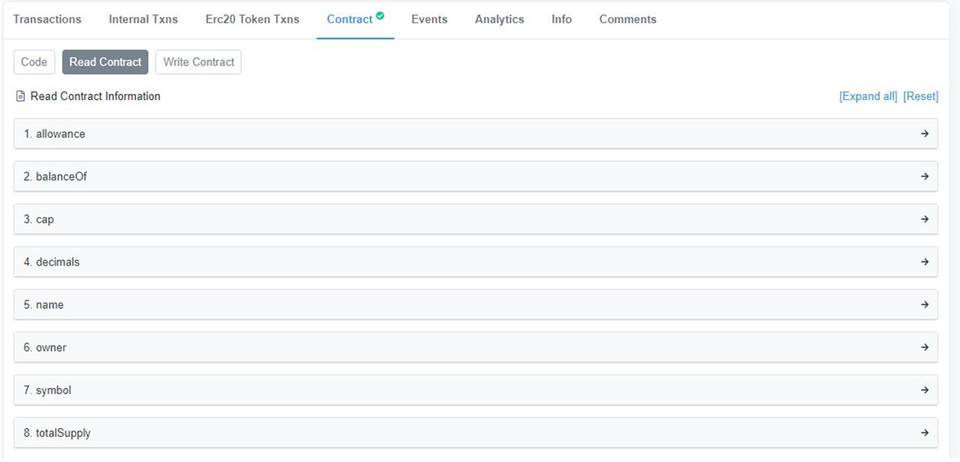
Task: Click the arrow icon on symbol row
Action: click(x=924, y=390)
